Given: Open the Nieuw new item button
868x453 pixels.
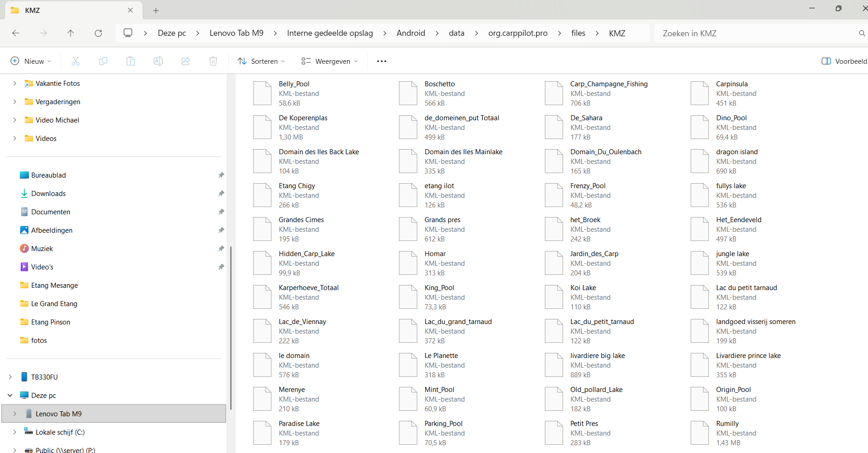Looking at the screenshot, I should (x=31, y=61).
